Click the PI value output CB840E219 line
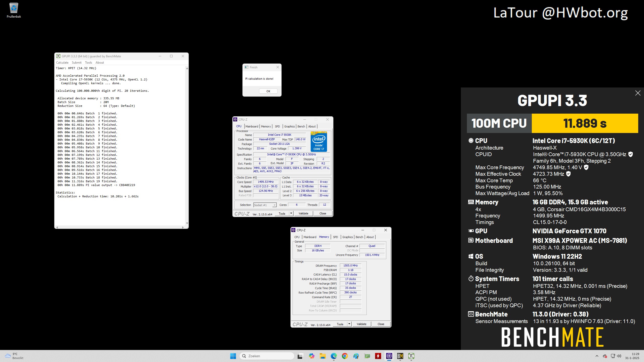This screenshot has height=362, width=644. [96, 185]
